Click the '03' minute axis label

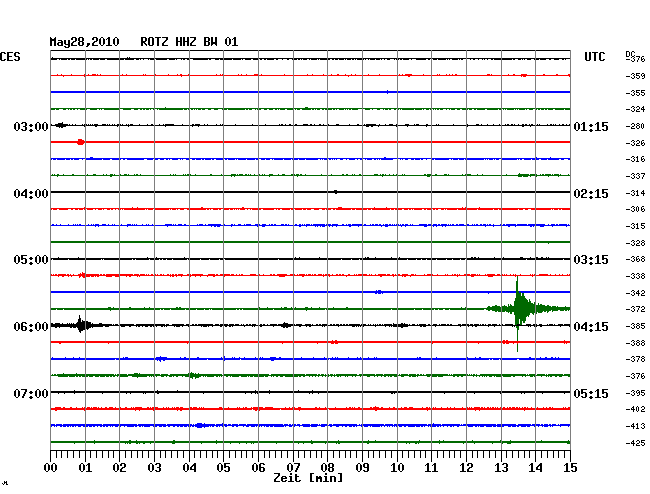pos(154,468)
